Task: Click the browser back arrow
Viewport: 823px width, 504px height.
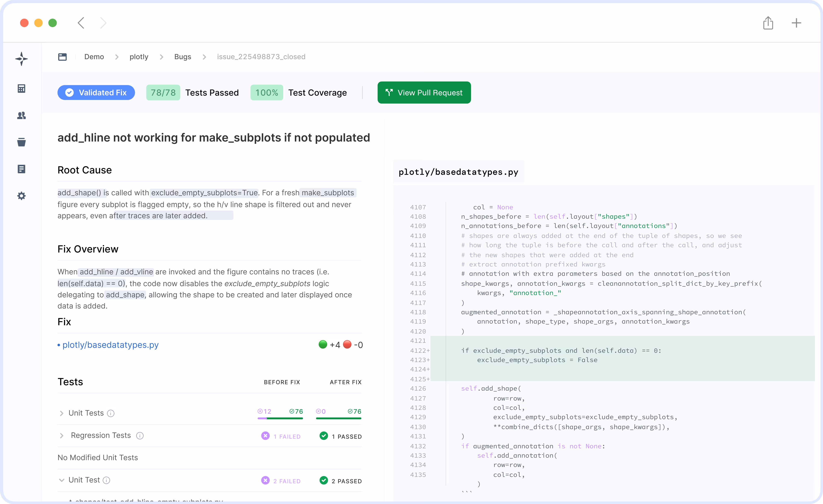Action: tap(81, 23)
